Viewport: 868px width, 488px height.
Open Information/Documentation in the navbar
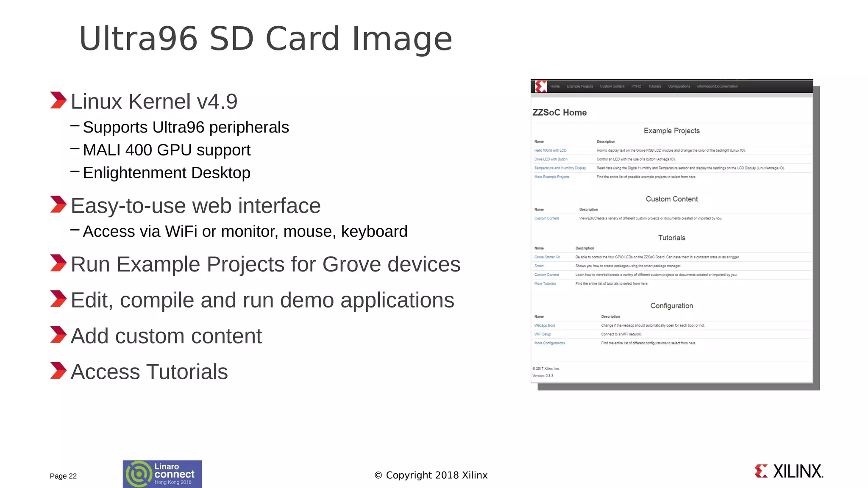tap(717, 86)
